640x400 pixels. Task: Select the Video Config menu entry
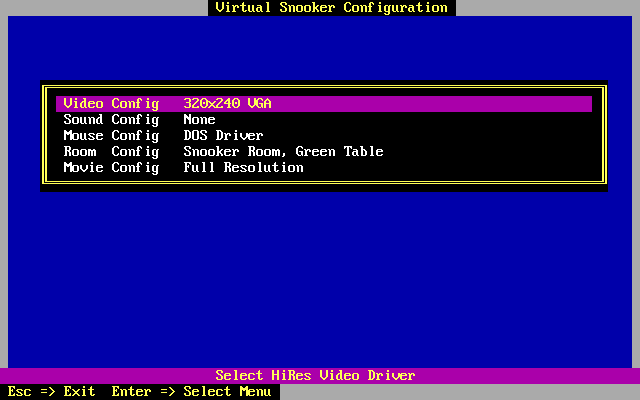click(x=111, y=104)
